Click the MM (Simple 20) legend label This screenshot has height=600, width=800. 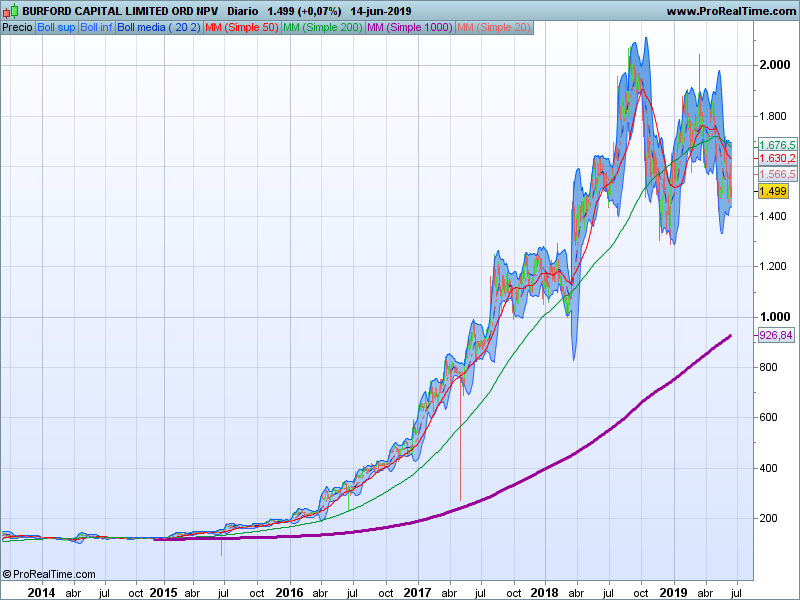tap(494, 28)
